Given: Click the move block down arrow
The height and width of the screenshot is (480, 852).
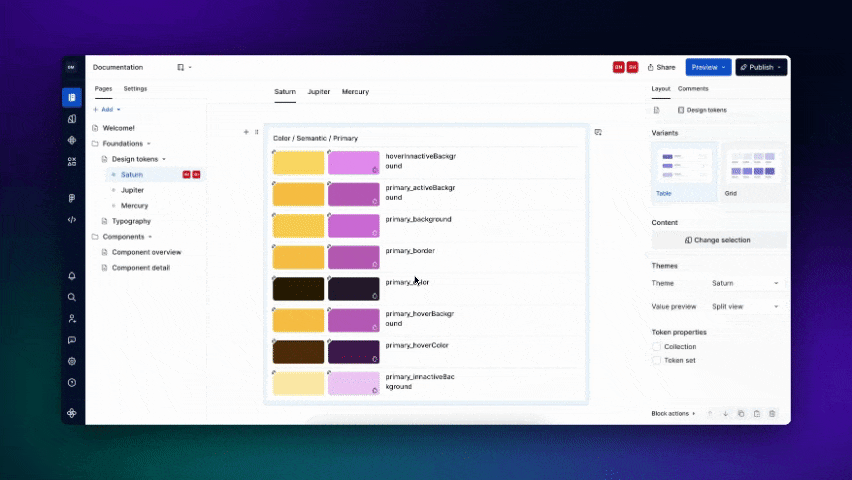Looking at the screenshot, I should coord(725,414).
